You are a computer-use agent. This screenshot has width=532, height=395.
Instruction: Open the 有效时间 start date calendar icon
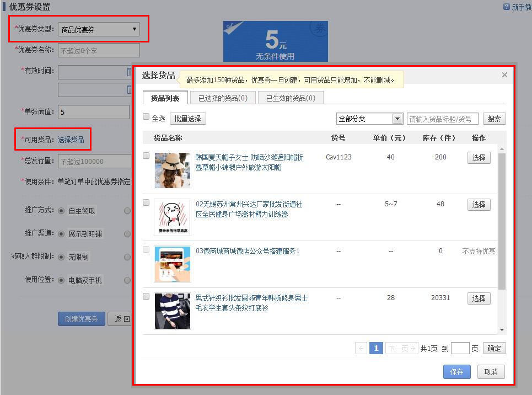[129, 72]
